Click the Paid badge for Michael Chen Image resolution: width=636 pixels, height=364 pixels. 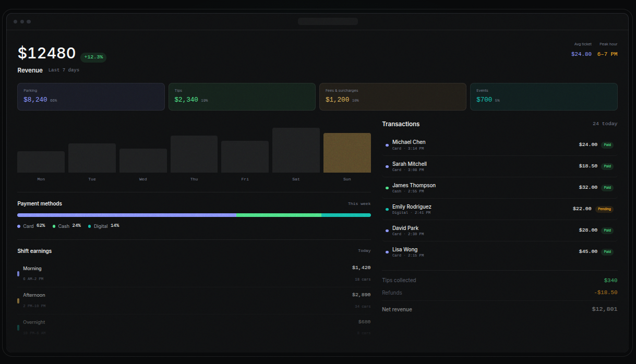click(x=607, y=145)
